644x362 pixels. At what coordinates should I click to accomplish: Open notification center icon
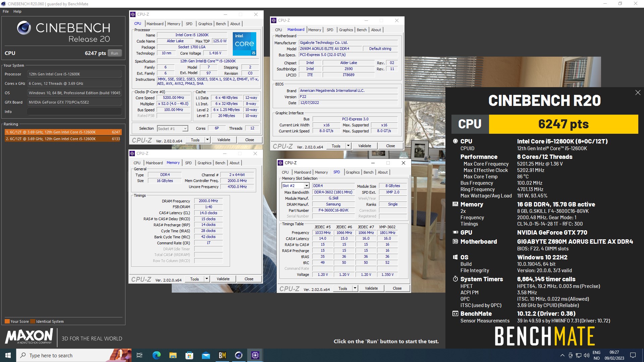pos(633,355)
